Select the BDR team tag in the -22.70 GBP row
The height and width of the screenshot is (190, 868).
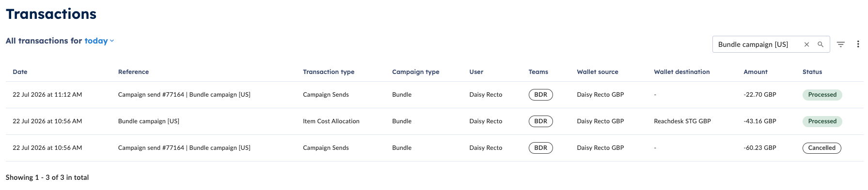click(540, 95)
